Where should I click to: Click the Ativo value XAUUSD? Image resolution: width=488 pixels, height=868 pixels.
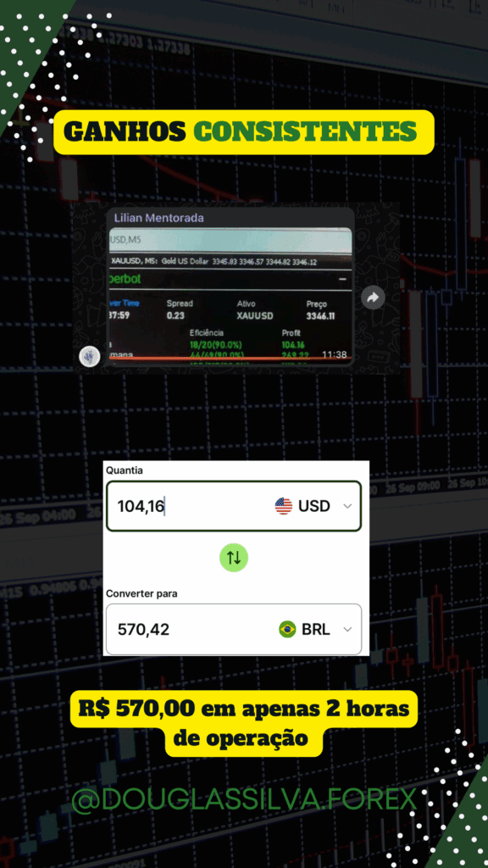[x=254, y=316]
